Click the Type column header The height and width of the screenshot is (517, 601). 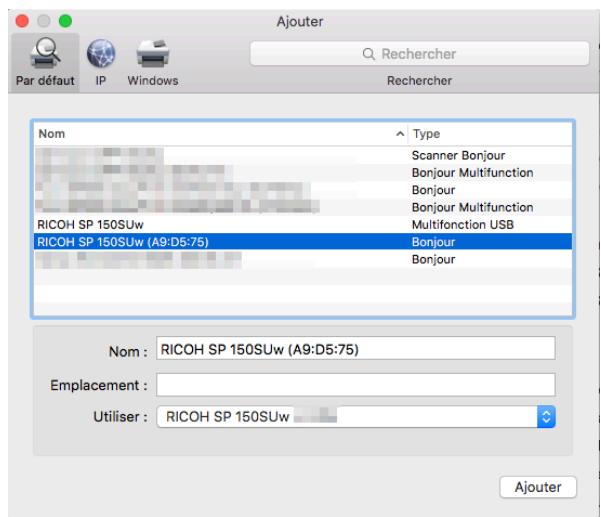(x=491, y=134)
